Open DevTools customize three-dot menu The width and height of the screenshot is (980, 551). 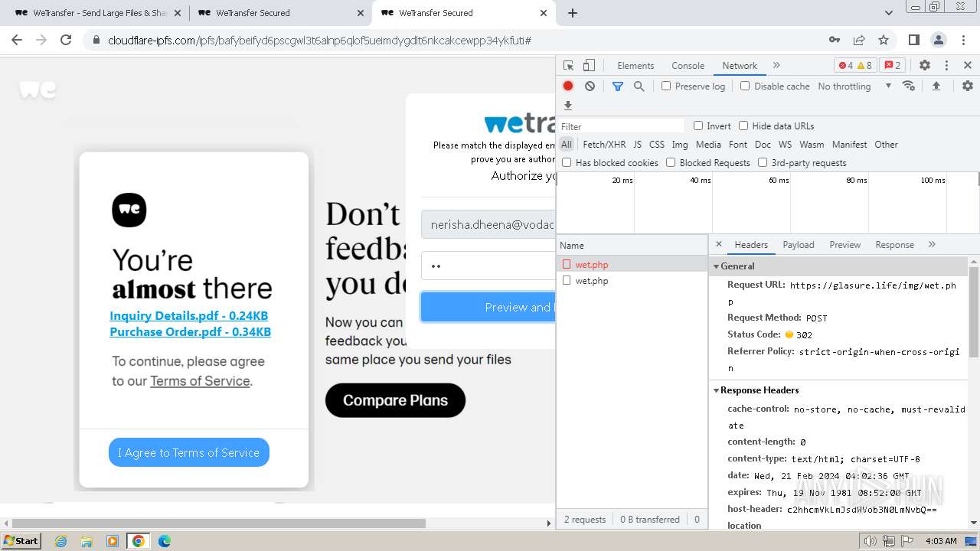[946, 66]
